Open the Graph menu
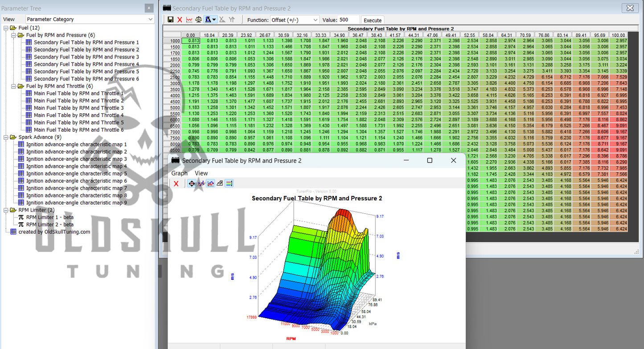 click(179, 173)
